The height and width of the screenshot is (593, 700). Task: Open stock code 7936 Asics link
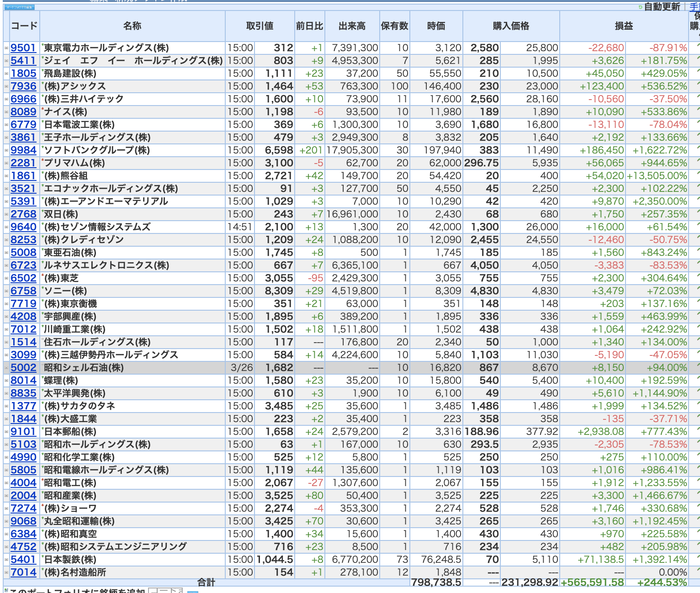[23, 86]
